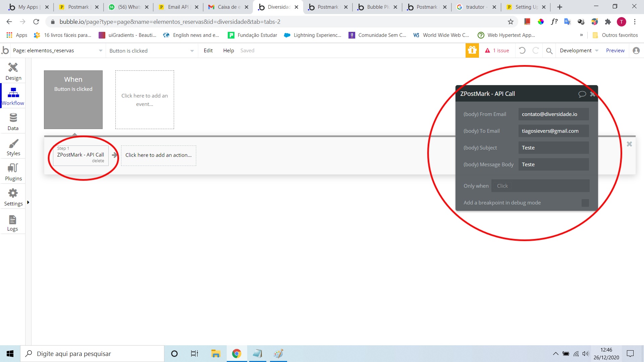Click the Chrome icon in the taskbar
This screenshot has height=362, width=644.
pyautogui.click(x=236, y=354)
